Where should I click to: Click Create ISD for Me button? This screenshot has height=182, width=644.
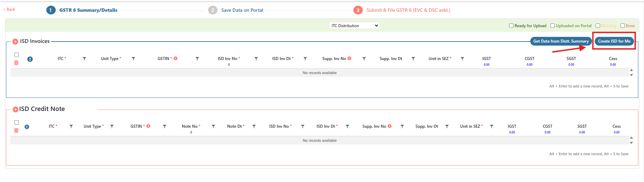pos(614,41)
